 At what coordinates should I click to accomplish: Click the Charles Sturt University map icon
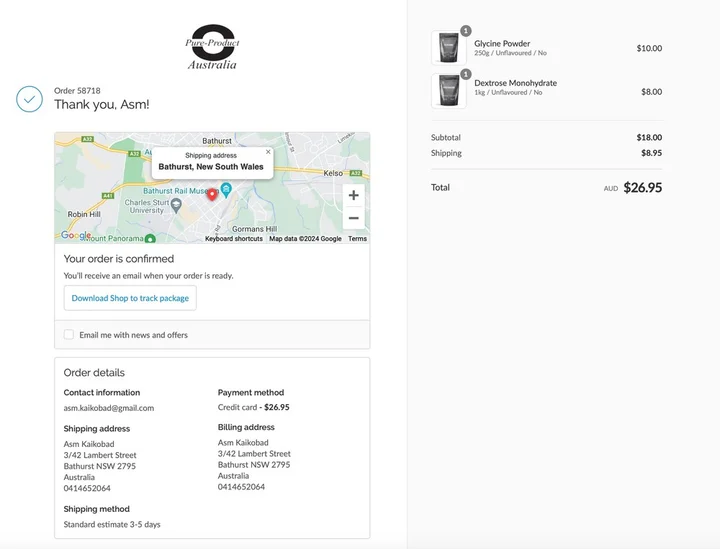click(176, 205)
